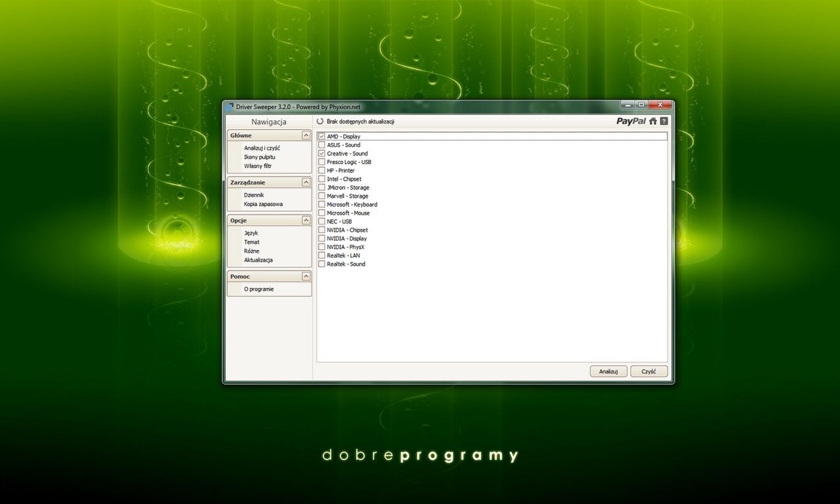Click the Czyść clean button

tap(649, 371)
